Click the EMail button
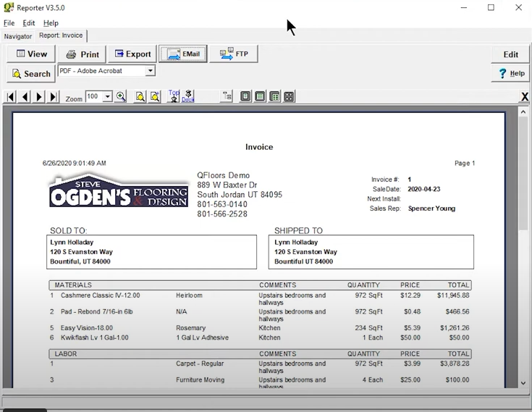 pos(183,54)
